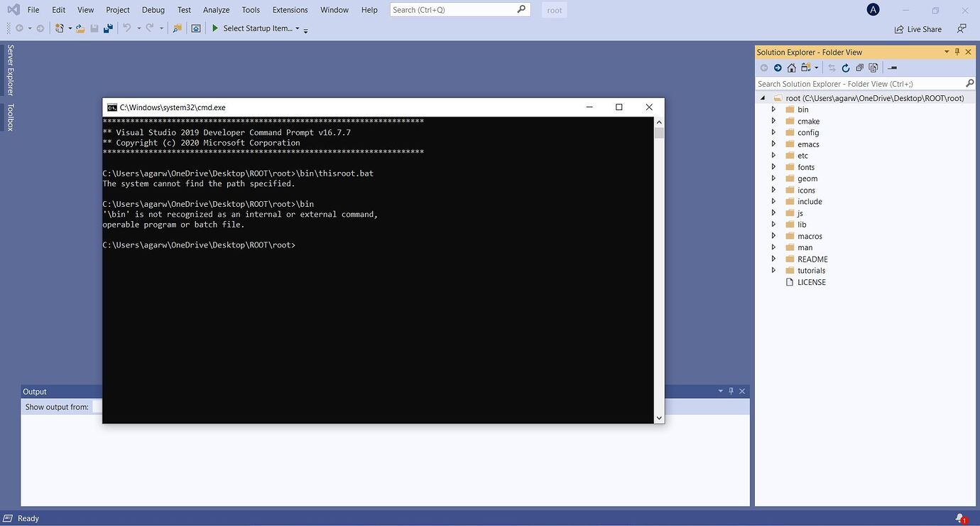Open the Find in Files tool

tap(178, 28)
